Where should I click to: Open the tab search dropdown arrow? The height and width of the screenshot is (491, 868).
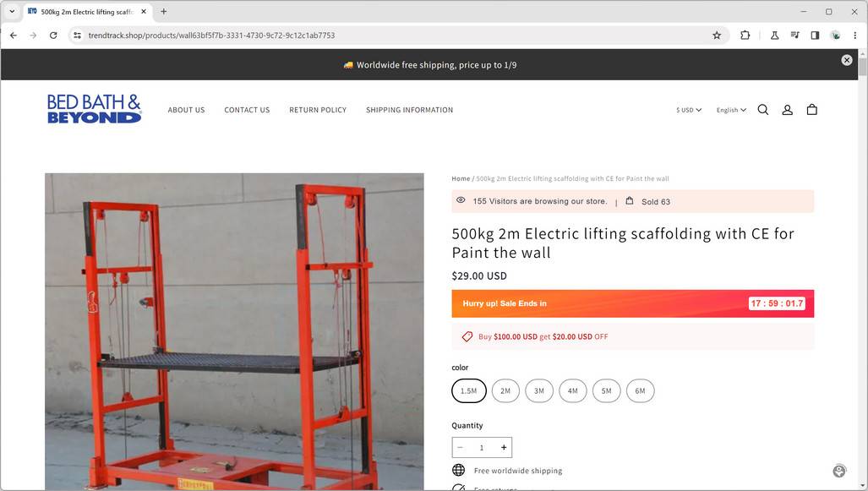pos(12,11)
